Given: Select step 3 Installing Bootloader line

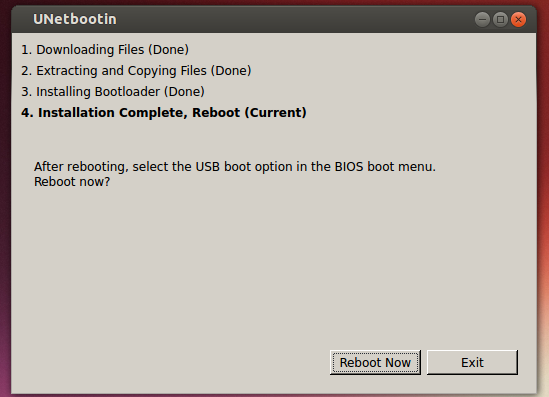Looking at the screenshot, I should click(x=113, y=92).
